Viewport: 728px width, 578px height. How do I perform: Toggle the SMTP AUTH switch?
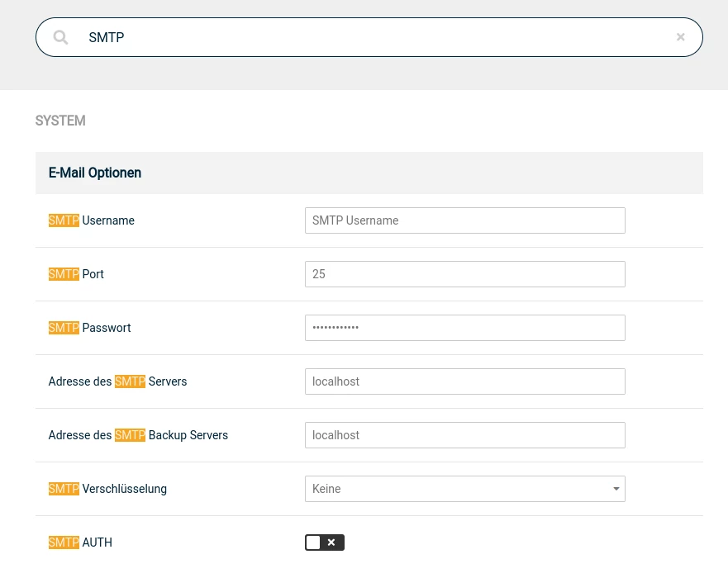pyautogui.click(x=325, y=542)
